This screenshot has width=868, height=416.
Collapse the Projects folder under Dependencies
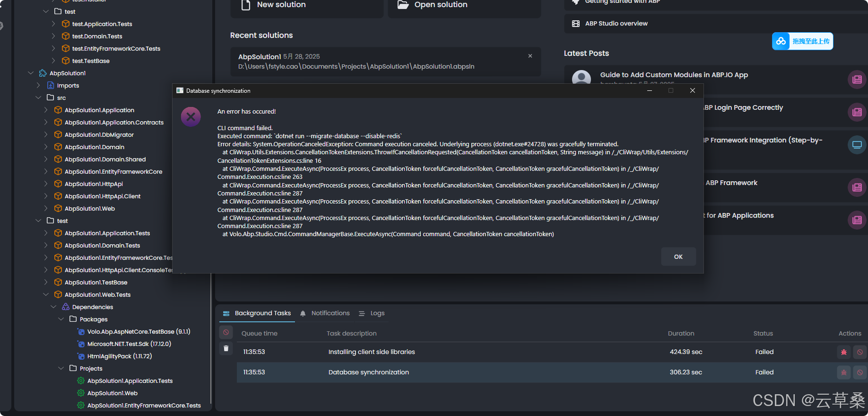(61, 368)
